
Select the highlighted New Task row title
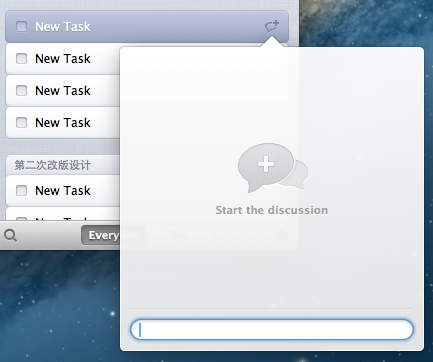click(x=63, y=26)
